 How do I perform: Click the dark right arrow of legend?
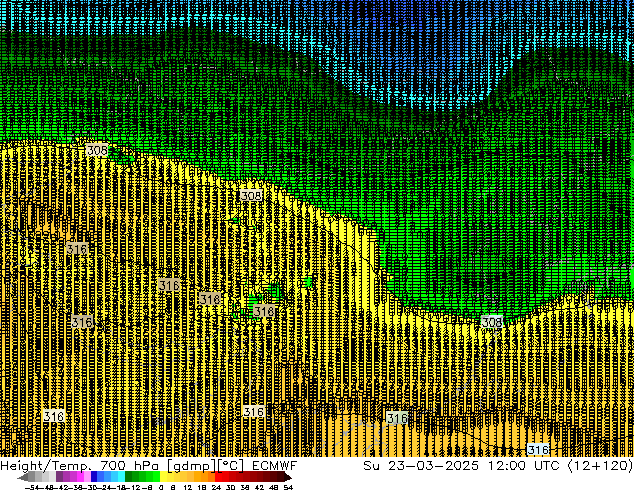pos(287,477)
